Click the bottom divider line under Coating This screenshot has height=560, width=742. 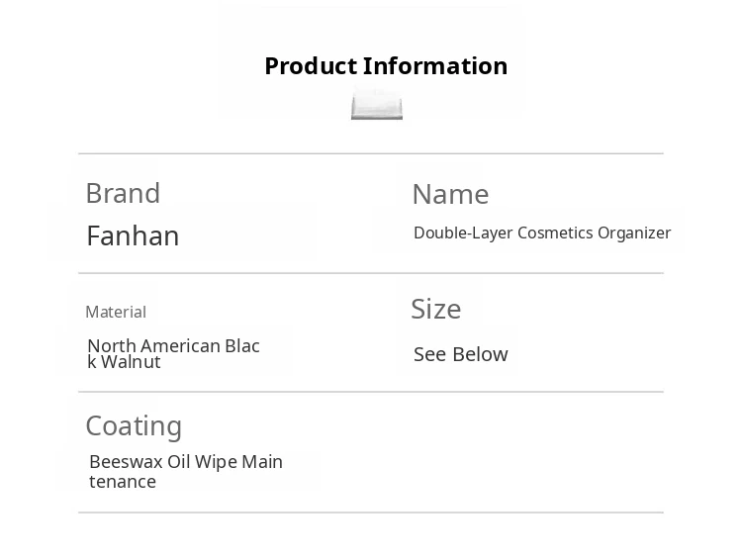coord(371,513)
